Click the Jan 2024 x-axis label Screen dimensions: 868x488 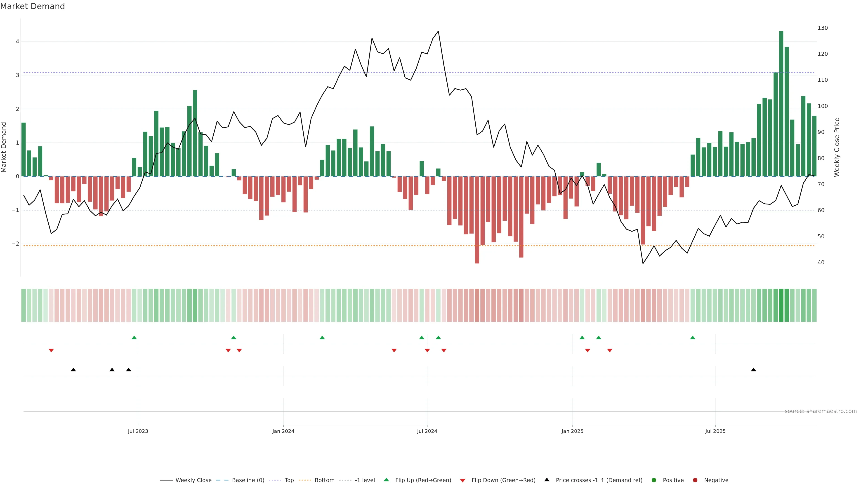283,431
